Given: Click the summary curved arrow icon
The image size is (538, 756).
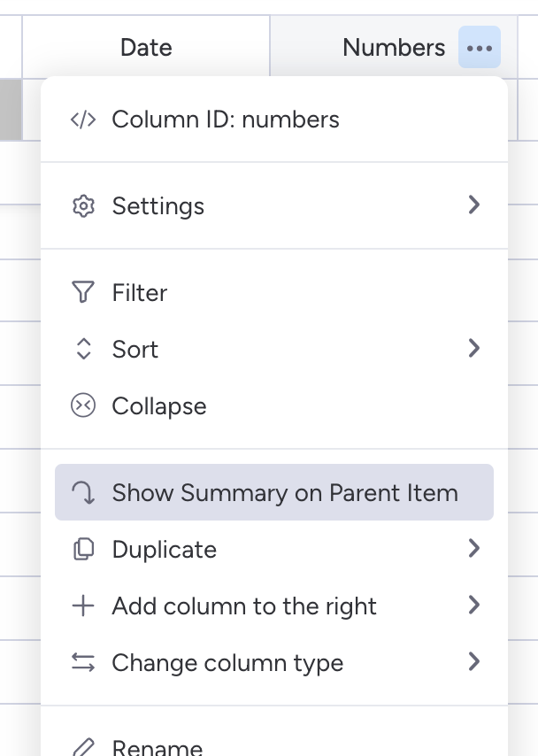Looking at the screenshot, I should tap(83, 492).
